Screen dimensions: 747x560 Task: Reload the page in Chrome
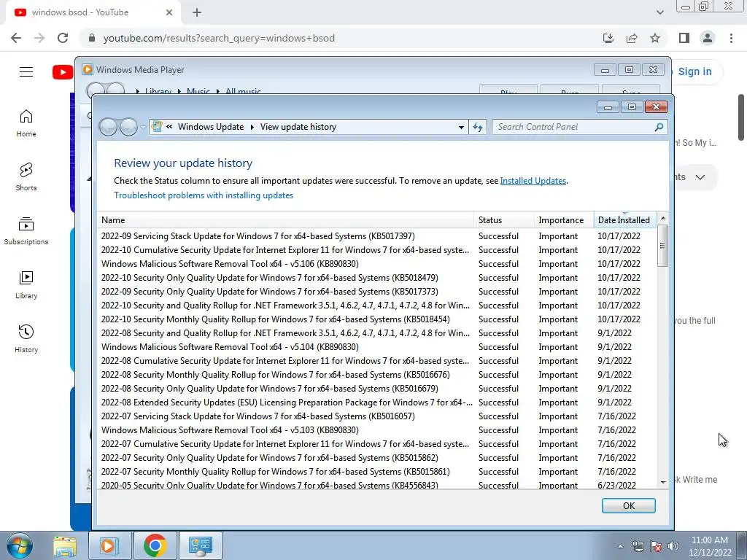63,38
